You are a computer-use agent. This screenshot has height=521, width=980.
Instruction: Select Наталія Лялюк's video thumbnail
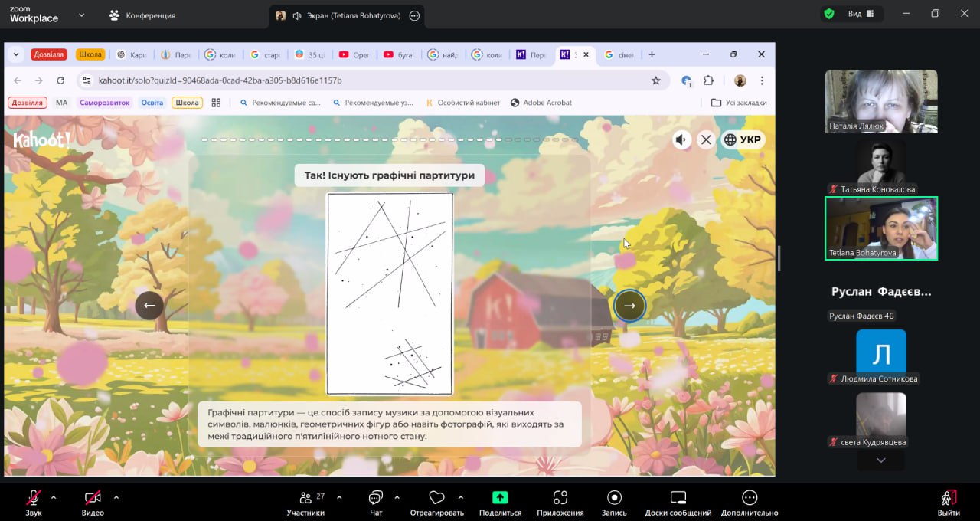point(881,101)
